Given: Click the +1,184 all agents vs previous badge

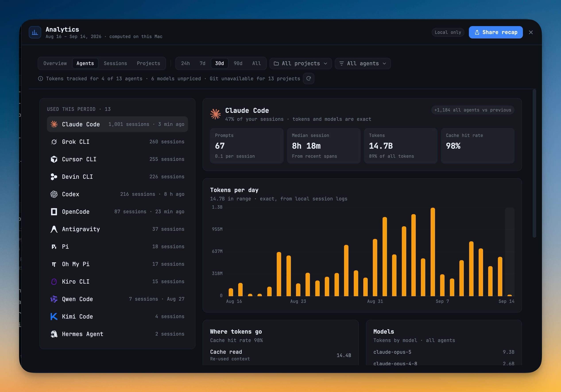Looking at the screenshot, I should tap(473, 110).
